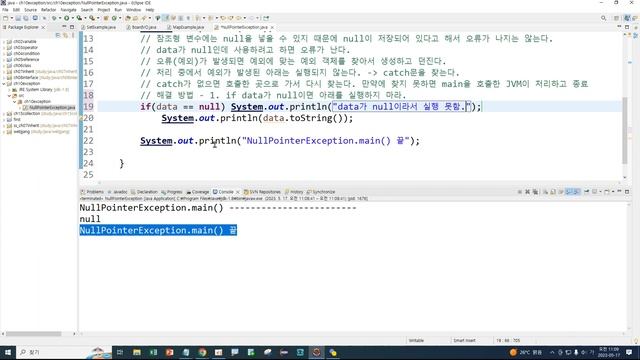Click the Windows Start button
This screenshot has height=360, width=640.
point(8,352)
